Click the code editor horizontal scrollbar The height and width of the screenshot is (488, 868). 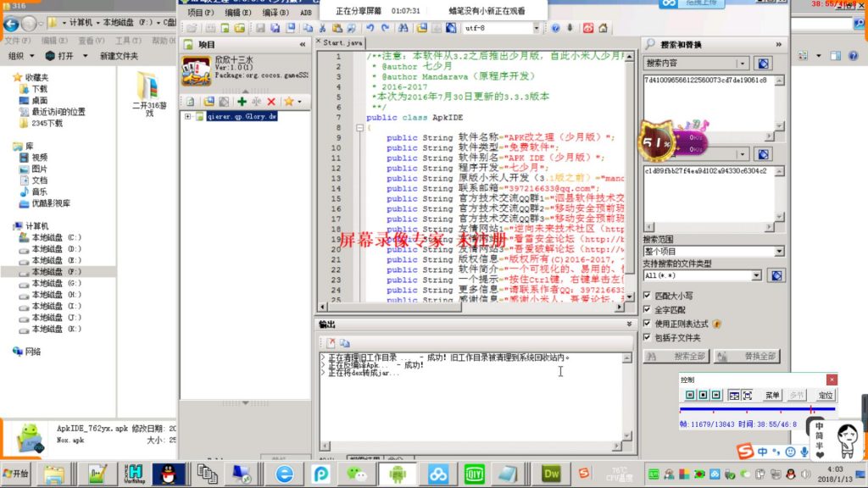pyautogui.click(x=470, y=307)
